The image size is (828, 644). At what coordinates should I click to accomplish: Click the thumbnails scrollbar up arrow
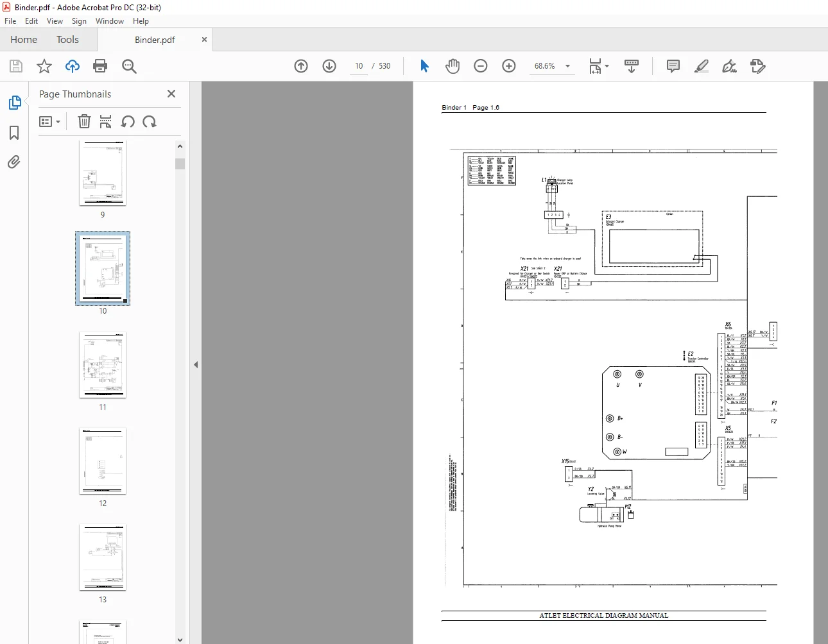(x=180, y=146)
